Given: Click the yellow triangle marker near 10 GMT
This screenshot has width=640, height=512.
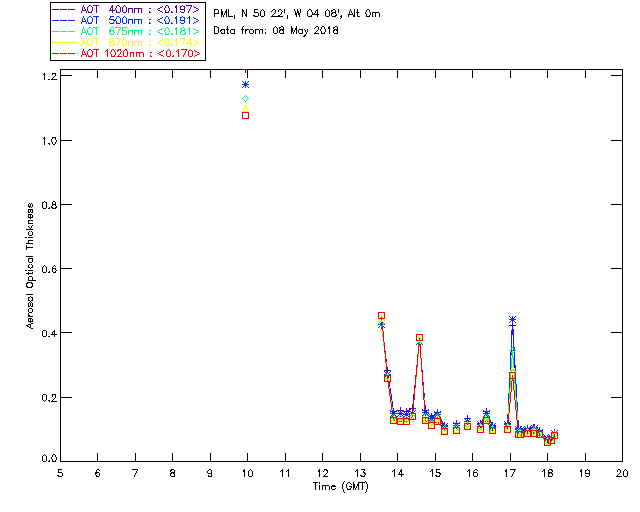Looking at the screenshot, I should tap(246, 108).
